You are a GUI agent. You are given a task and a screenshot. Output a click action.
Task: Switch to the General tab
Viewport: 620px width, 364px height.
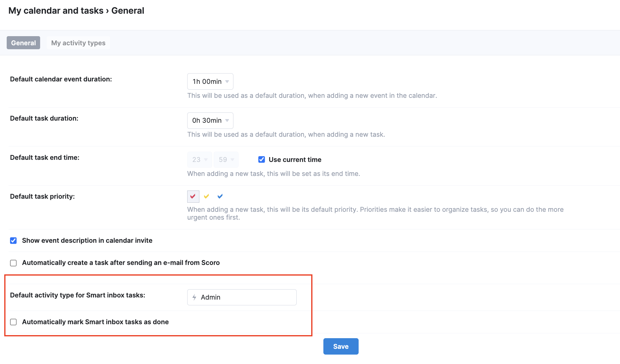coord(23,43)
